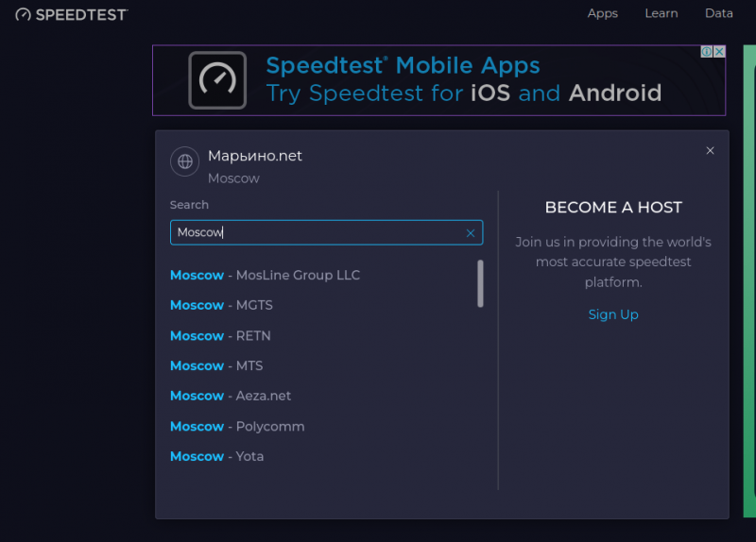Select Moscow - MGTS server
This screenshot has width=756, height=542.
(221, 305)
